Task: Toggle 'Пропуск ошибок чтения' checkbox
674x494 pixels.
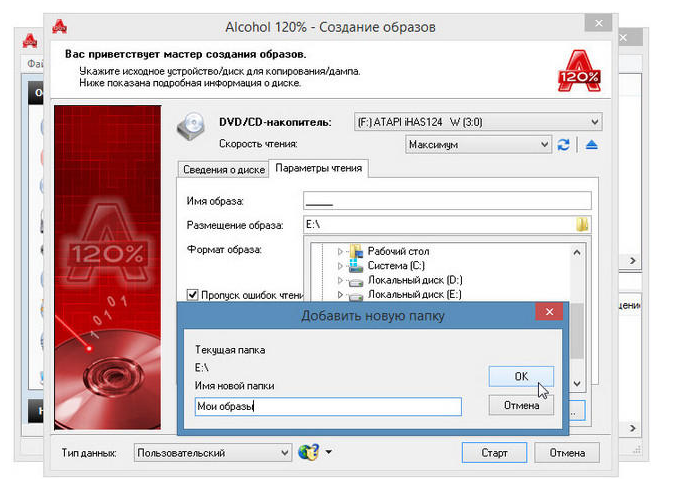Action: click(x=192, y=295)
